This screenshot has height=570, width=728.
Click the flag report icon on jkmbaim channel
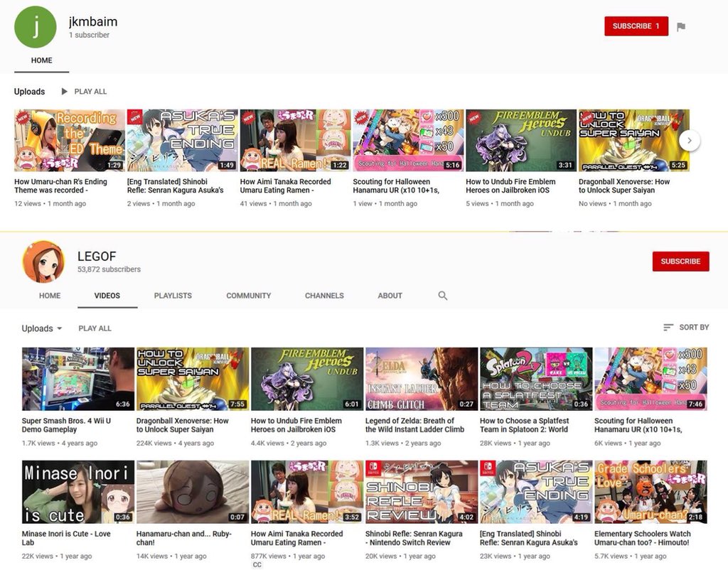681,27
